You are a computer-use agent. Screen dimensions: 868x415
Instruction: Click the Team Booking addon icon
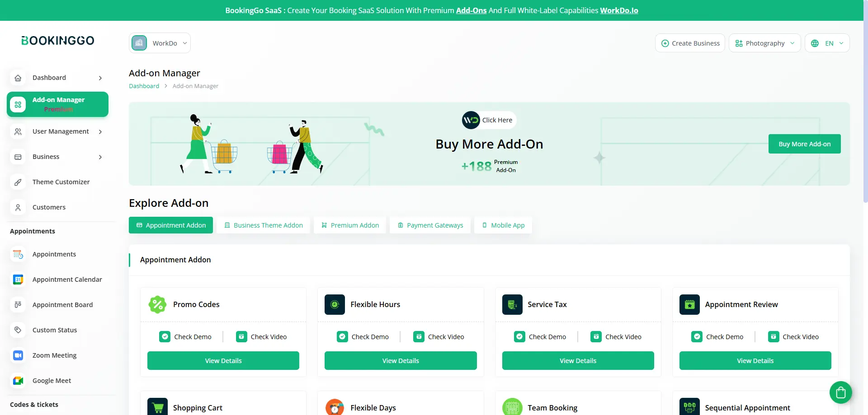[x=512, y=407]
